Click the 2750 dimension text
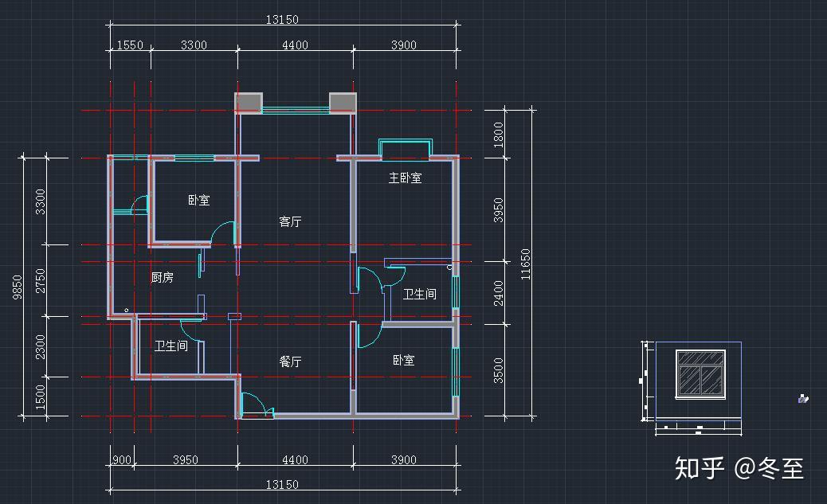The width and height of the screenshot is (827, 504). [x=40, y=280]
